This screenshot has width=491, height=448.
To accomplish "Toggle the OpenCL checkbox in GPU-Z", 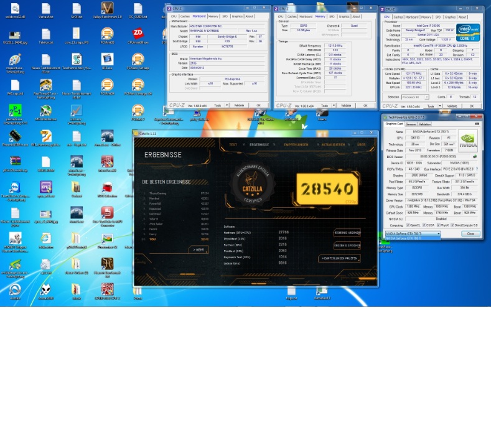I will 408,225.
